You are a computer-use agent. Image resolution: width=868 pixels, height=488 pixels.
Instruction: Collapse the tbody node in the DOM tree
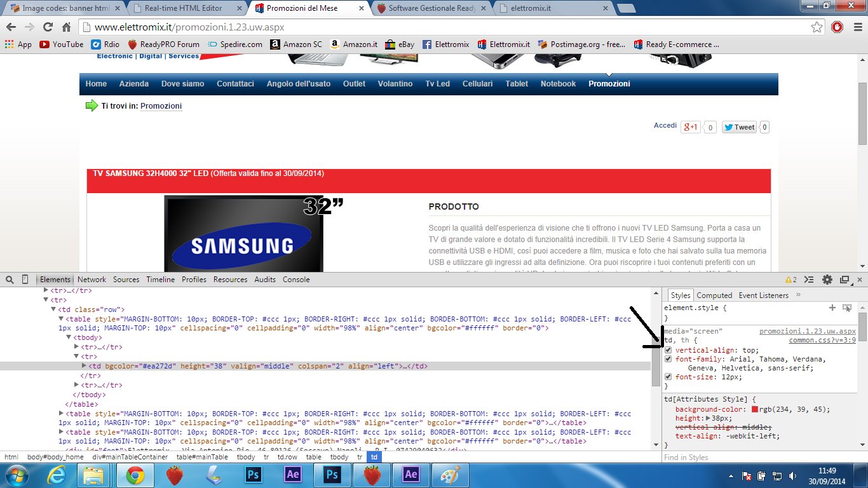pyautogui.click(x=69, y=337)
